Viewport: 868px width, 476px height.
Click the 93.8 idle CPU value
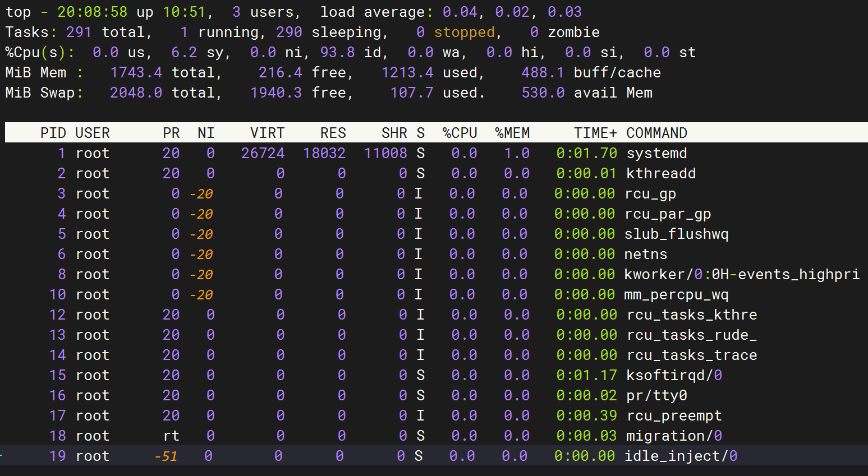(337, 52)
